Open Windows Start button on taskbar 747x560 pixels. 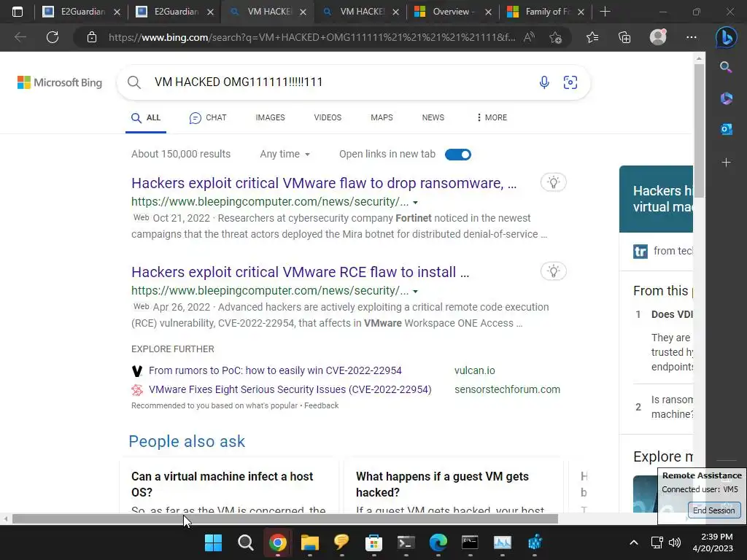click(x=213, y=542)
